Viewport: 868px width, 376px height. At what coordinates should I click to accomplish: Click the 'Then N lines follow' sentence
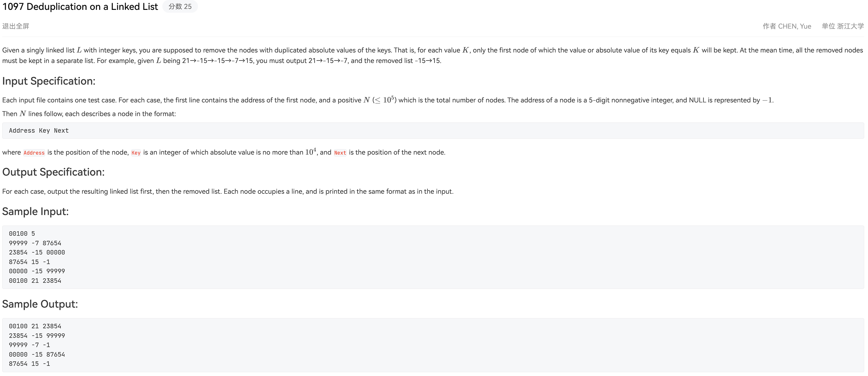pos(89,114)
